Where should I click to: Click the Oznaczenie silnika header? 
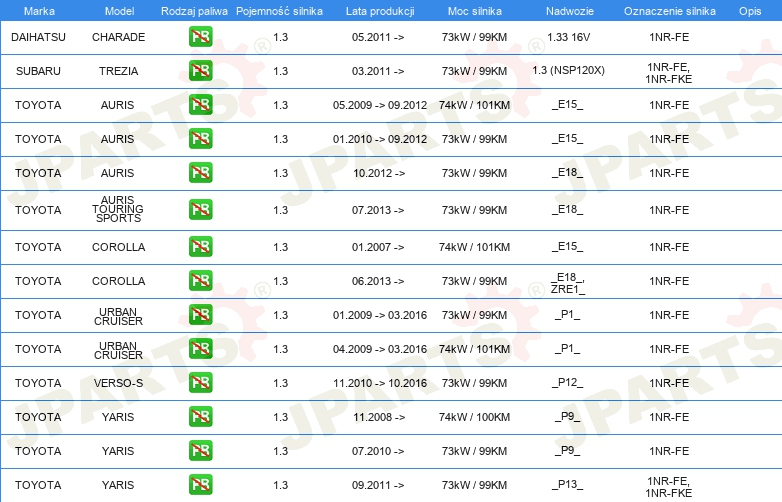[670, 11]
